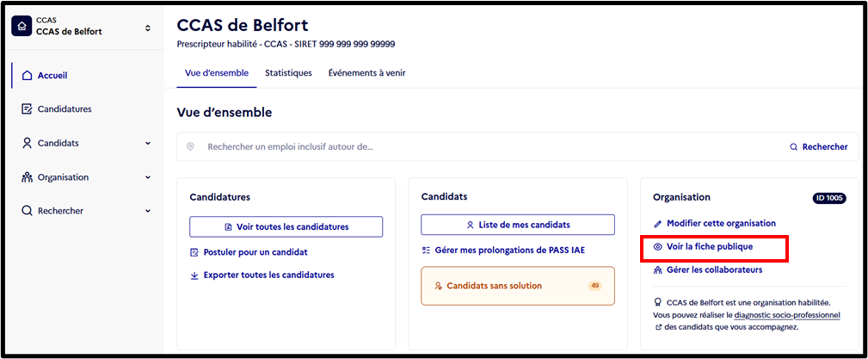Click the location pin icon in search bar

(x=190, y=147)
